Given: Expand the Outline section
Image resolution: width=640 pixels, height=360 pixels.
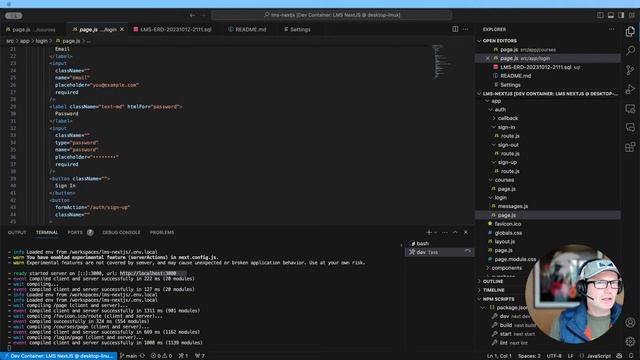Looking at the screenshot, I should point(493,281).
